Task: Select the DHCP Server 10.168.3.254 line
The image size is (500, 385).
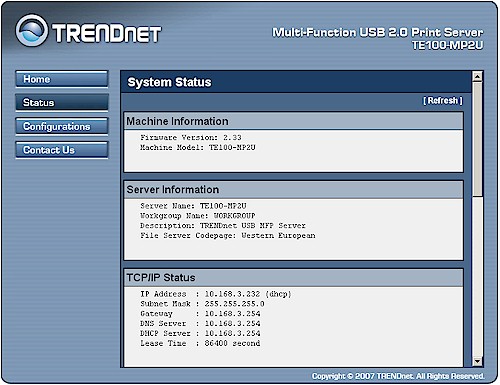Action: coord(200,333)
